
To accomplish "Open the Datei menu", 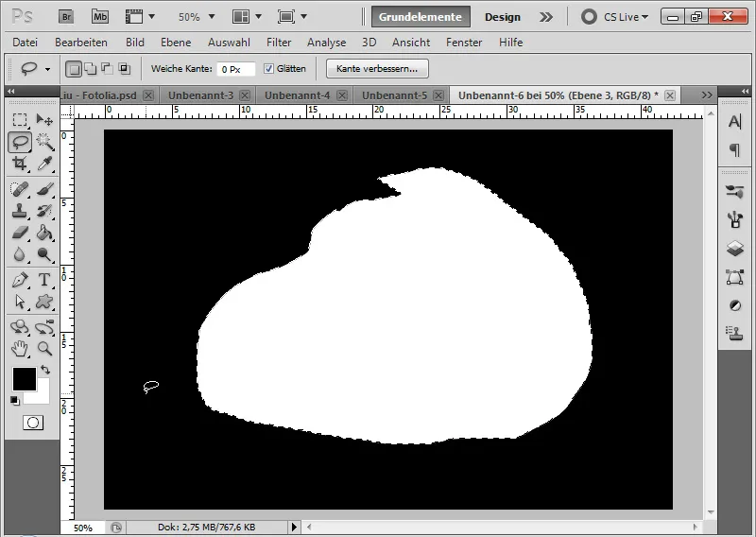I will [x=26, y=43].
